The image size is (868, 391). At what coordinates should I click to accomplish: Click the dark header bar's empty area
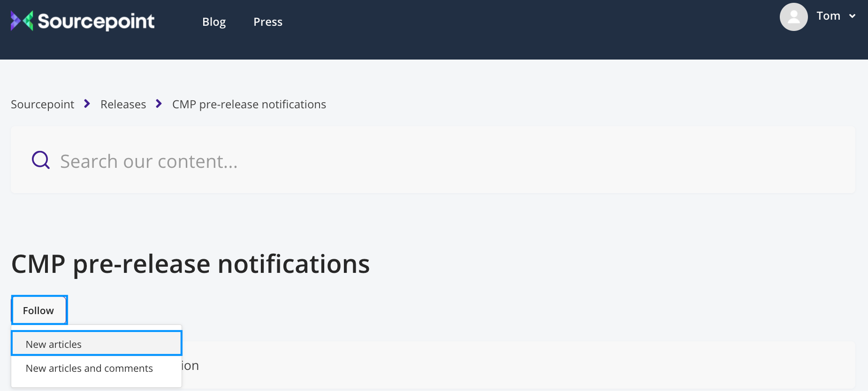point(516,28)
